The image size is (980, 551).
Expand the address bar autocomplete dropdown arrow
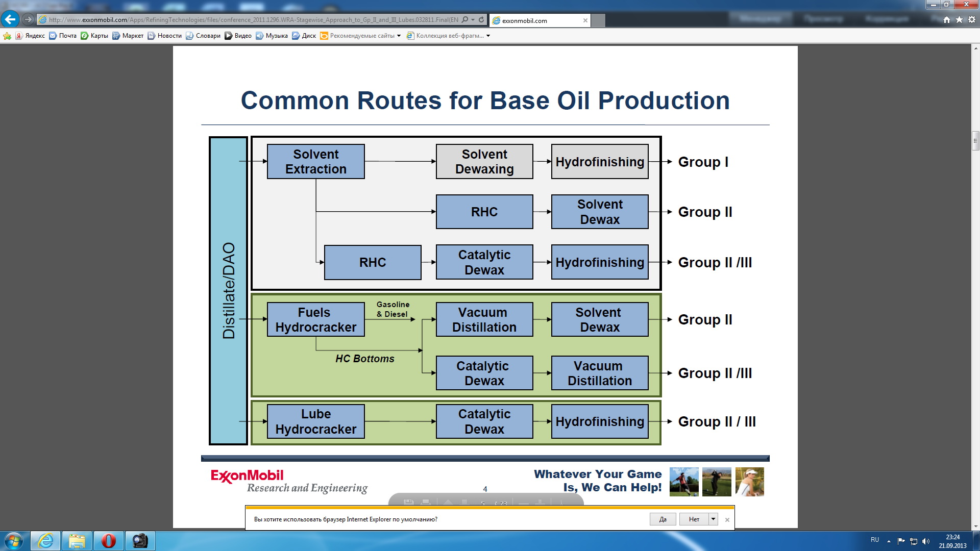tap(473, 20)
